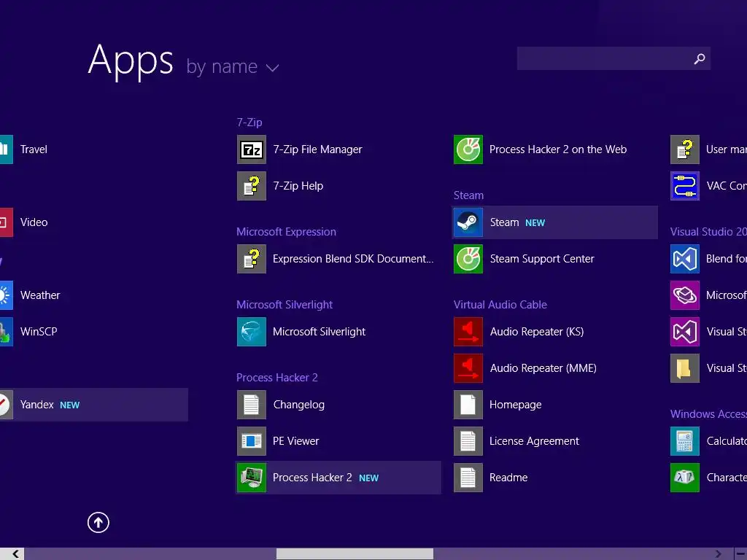The width and height of the screenshot is (747, 560).
Task: Launch Audio Repeater (MME) icon
Action: click(468, 368)
